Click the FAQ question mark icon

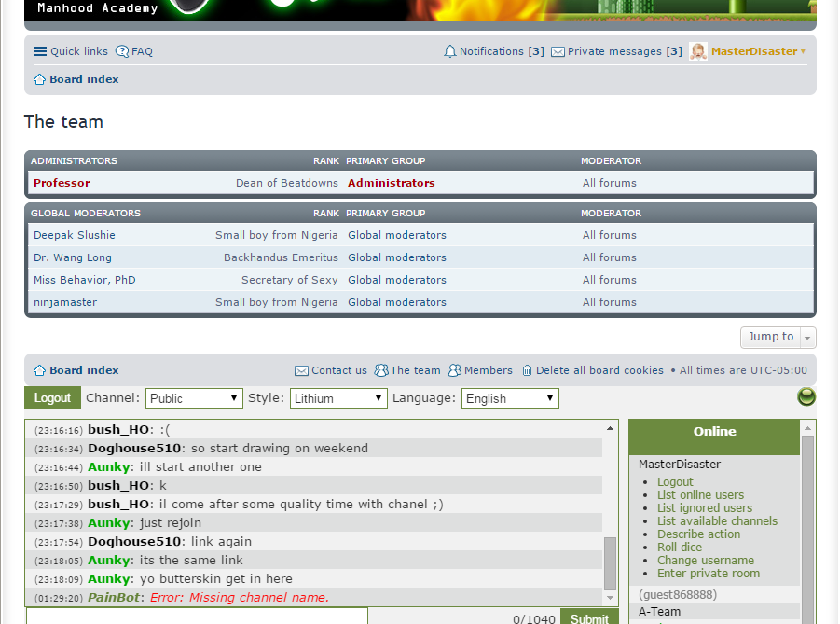pos(122,51)
